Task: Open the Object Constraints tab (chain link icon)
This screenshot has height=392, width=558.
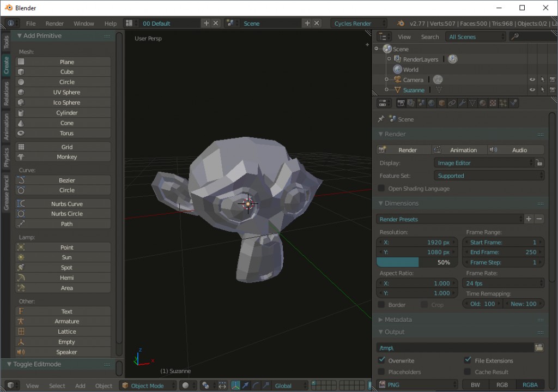Action: click(x=452, y=103)
